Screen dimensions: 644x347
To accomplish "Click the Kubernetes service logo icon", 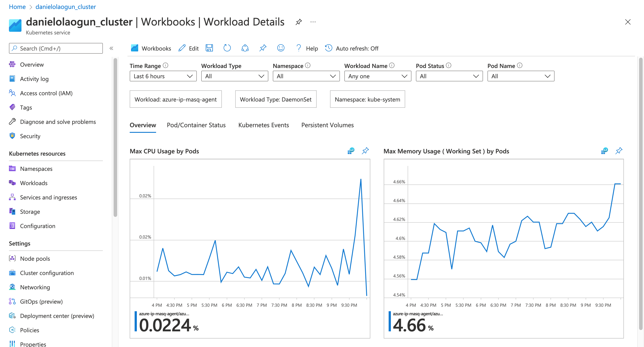I will (15, 25).
